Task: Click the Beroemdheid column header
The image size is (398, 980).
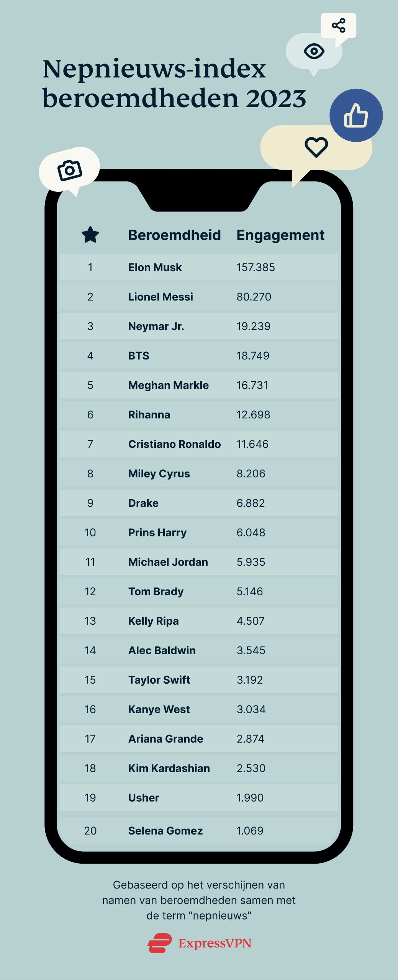Action: point(174,235)
